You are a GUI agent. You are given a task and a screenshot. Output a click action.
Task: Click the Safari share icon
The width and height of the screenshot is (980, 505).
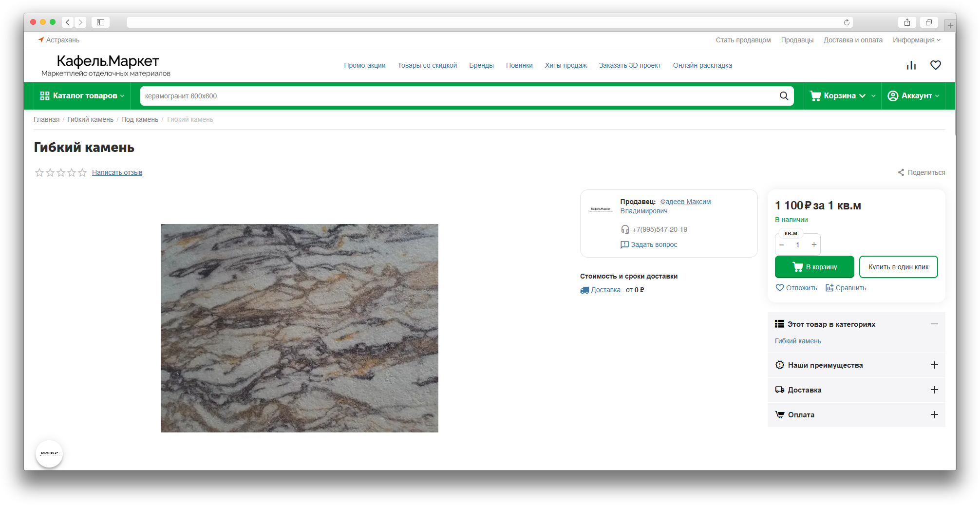point(907,22)
